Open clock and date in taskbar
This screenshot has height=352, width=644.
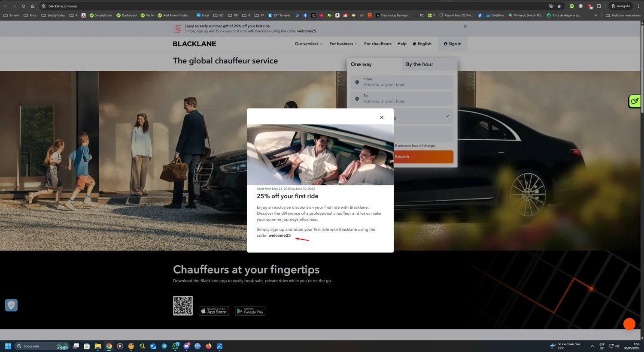tap(632, 346)
